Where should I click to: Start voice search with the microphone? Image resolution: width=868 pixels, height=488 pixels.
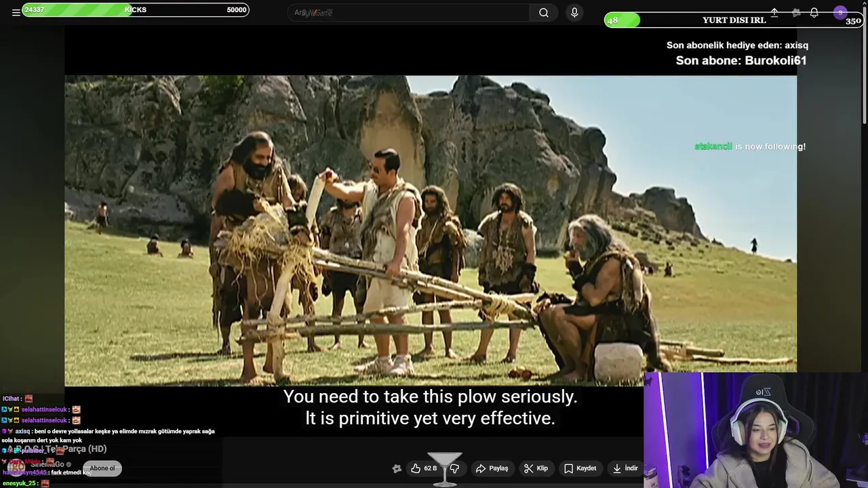[x=574, y=12]
